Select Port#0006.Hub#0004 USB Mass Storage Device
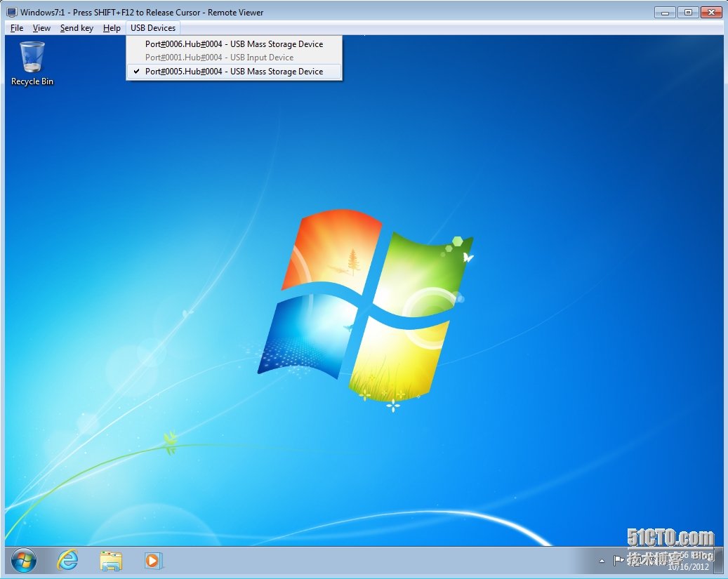The image size is (728, 579). 234,44
